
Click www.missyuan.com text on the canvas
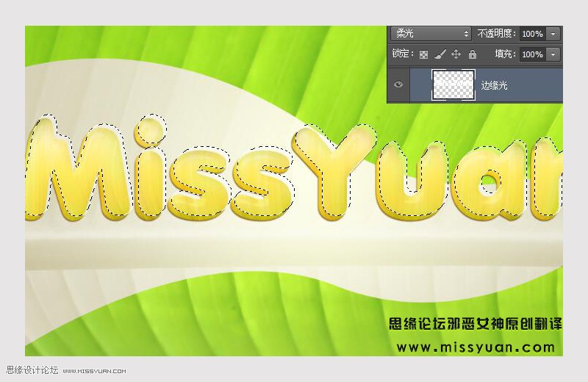point(476,347)
